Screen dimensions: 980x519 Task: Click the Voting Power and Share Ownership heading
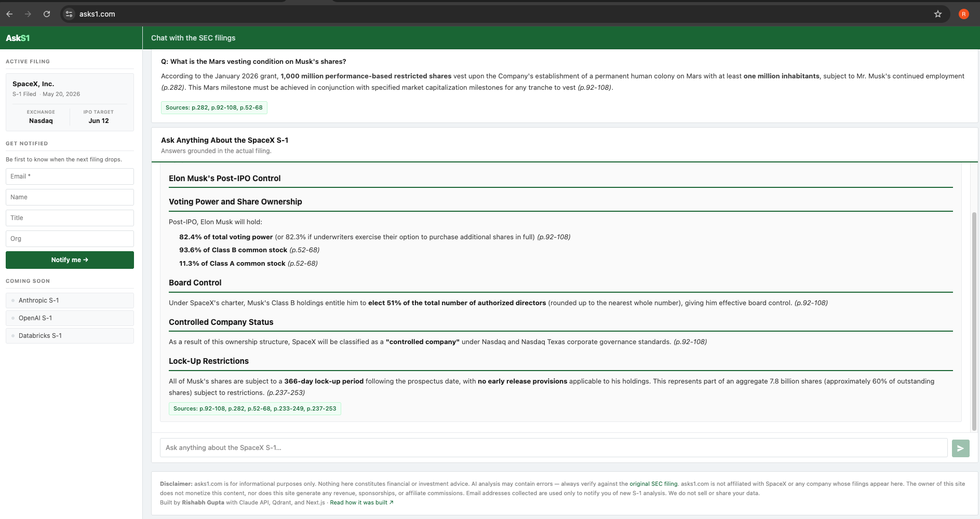[235, 202]
